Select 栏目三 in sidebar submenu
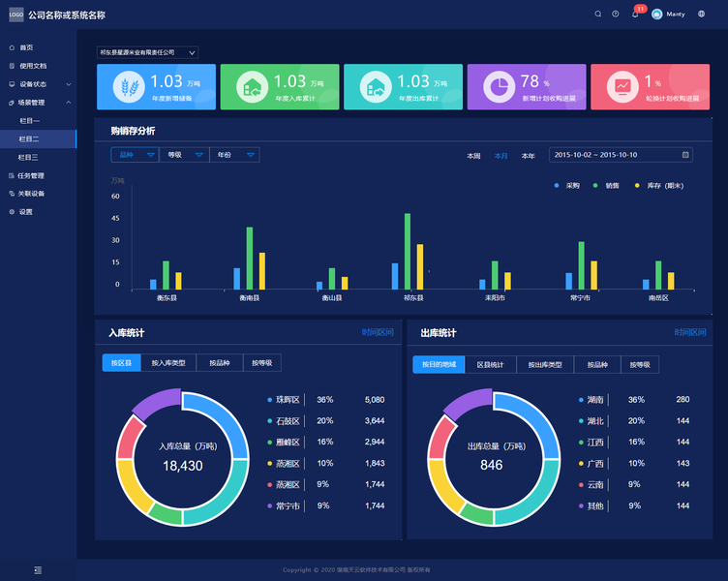 [38, 158]
